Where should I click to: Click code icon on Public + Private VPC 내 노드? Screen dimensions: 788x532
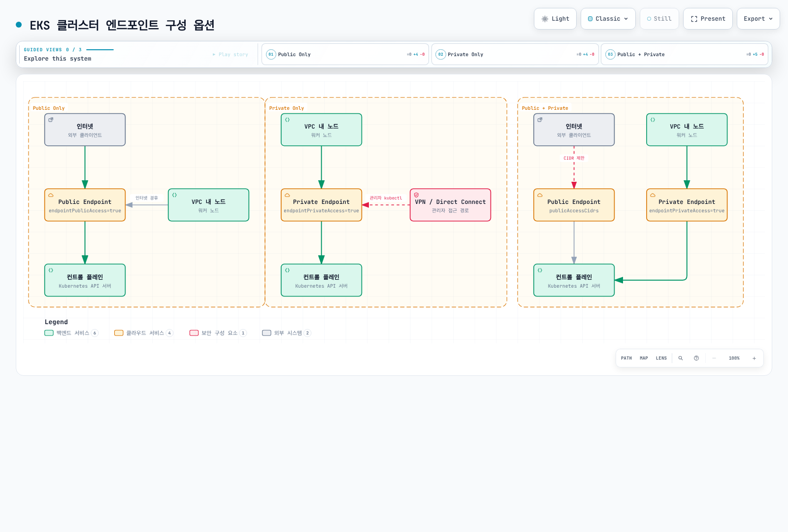653,120
